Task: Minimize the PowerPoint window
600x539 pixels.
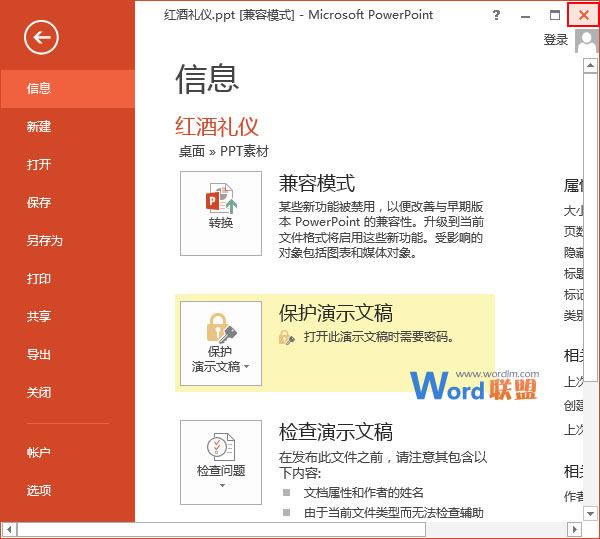Action: coord(525,16)
